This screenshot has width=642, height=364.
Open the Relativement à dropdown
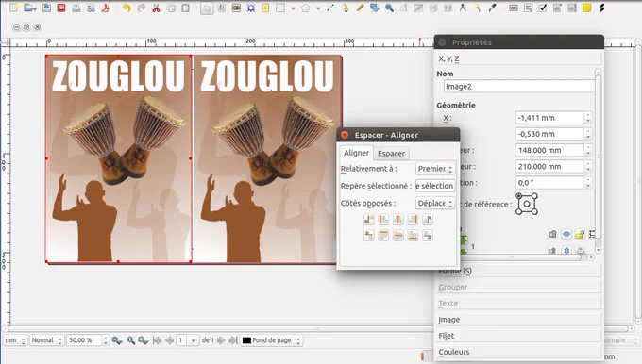(435, 169)
